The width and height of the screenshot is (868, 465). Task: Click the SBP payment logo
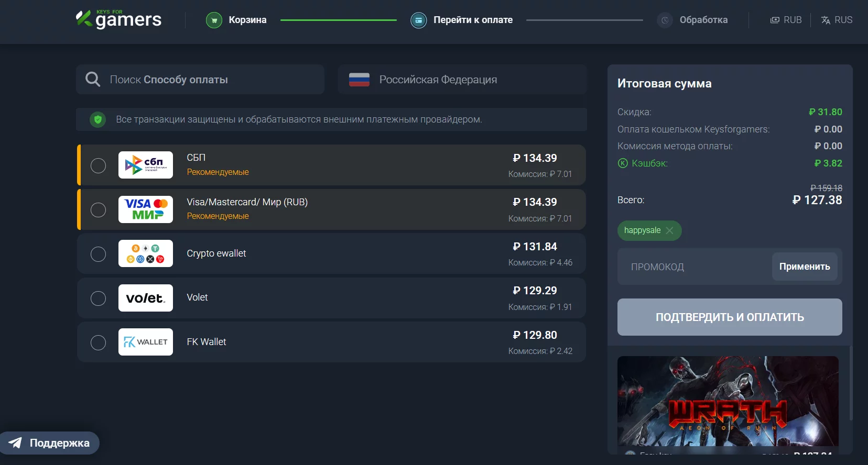tap(146, 165)
